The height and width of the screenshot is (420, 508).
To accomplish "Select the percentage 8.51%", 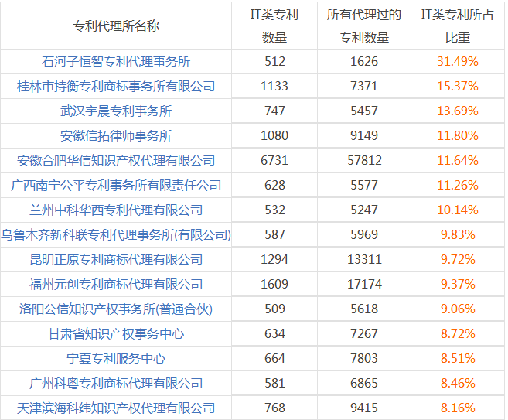I will tap(458, 358).
